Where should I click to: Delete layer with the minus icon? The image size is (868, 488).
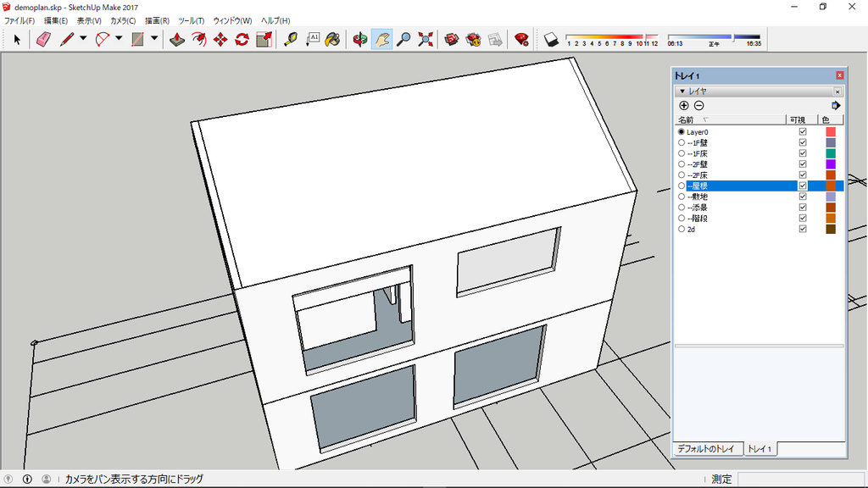coord(699,106)
